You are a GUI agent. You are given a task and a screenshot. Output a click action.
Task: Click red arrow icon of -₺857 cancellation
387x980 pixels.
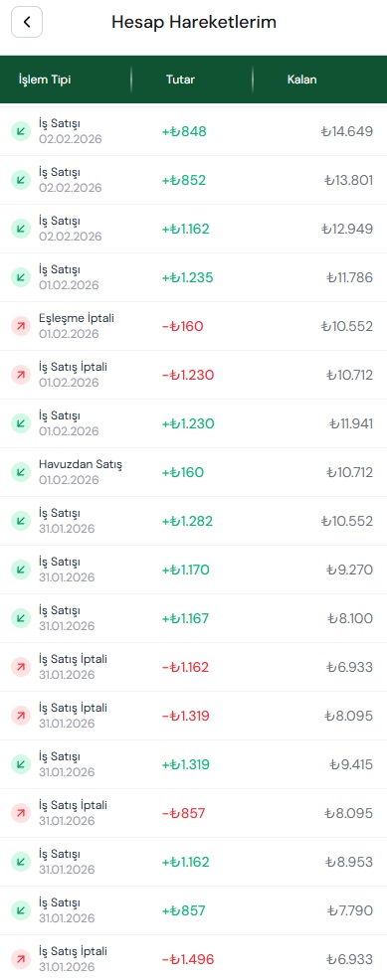pyautogui.click(x=21, y=813)
